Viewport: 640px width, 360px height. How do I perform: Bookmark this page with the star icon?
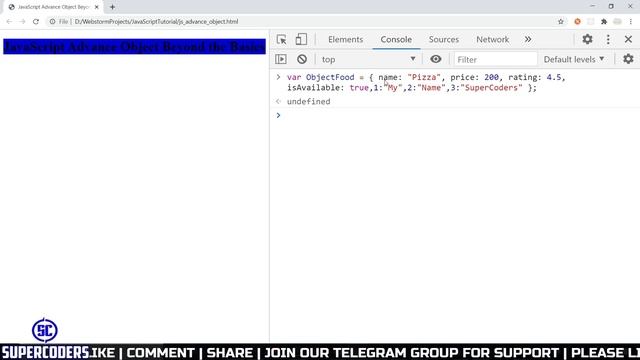[x=560, y=22]
